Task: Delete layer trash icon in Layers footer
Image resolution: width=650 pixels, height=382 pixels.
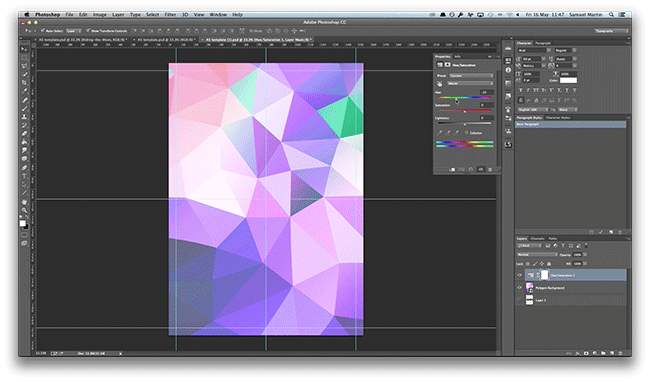Action: point(620,353)
